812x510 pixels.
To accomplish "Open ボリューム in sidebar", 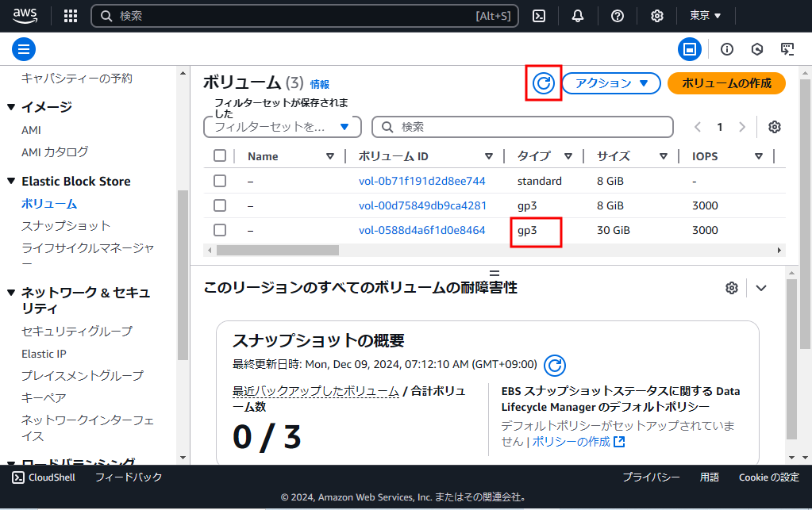I will 49,204.
